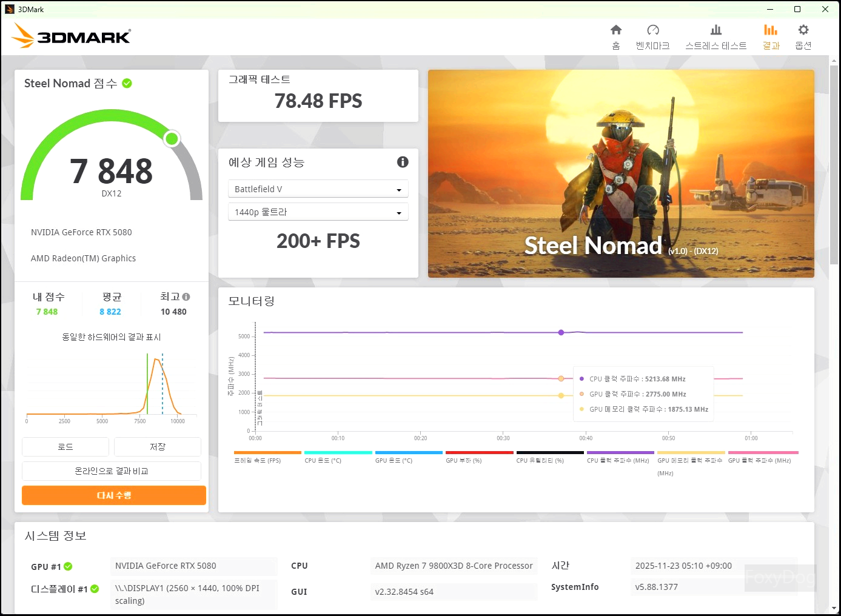The height and width of the screenshot is (616, 841).
Task: Click the Monitoring (모니터링) heading
Action: [252, 301]
